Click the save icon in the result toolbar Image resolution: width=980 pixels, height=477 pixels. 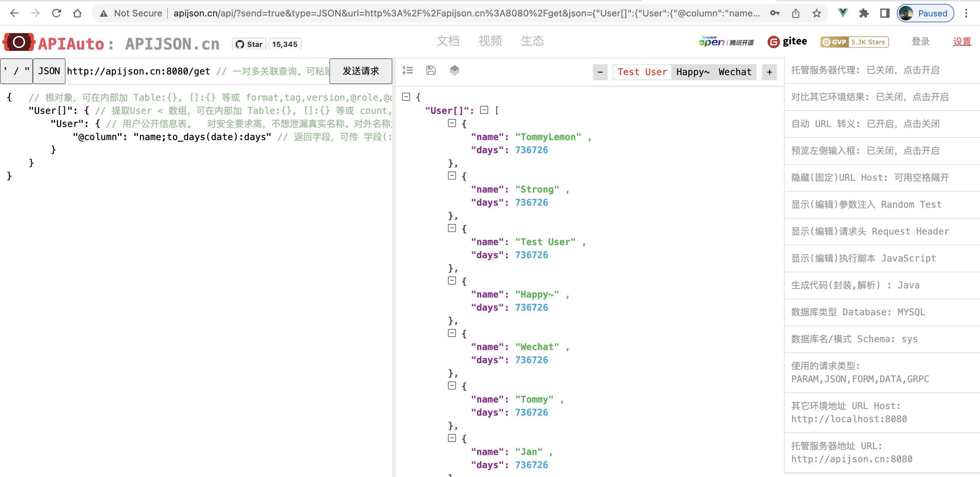click(x=431, y=70)
